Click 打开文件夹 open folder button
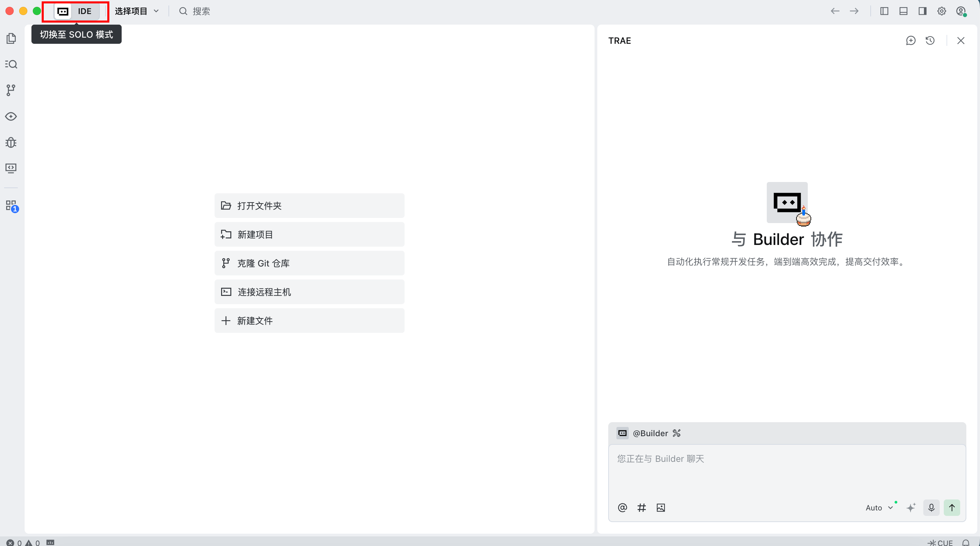This screenshot has height=546, width=980. pyautogui.click(x=309, y=206)
